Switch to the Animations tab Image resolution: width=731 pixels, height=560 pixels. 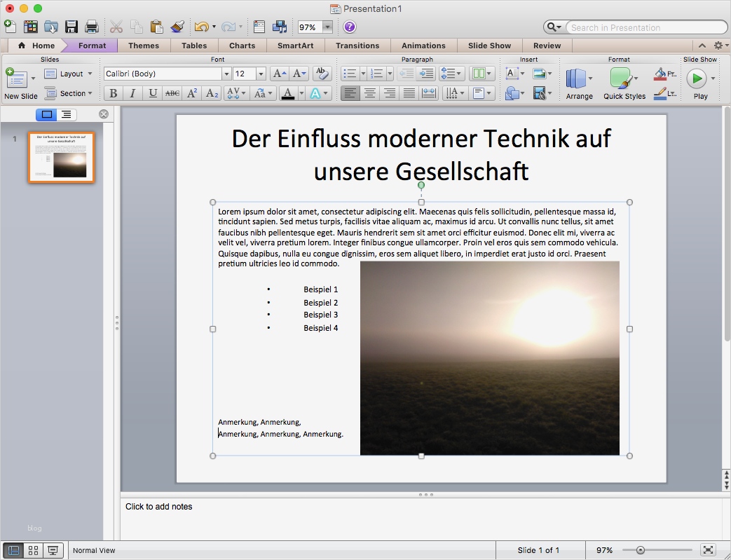tap(423, 46)
